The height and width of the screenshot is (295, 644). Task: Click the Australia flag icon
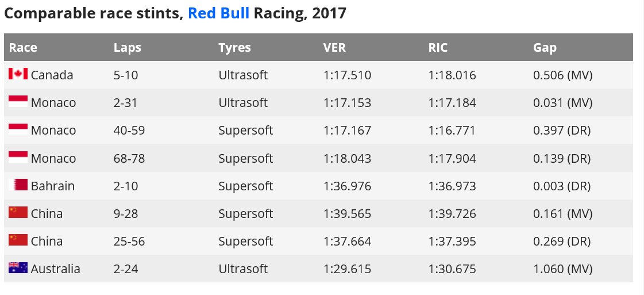point(18,268)
